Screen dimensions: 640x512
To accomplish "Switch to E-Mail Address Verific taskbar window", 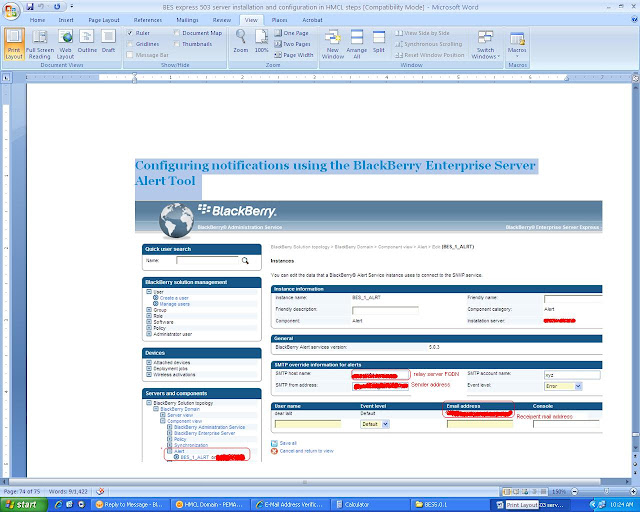I will (x=290, y=505).
